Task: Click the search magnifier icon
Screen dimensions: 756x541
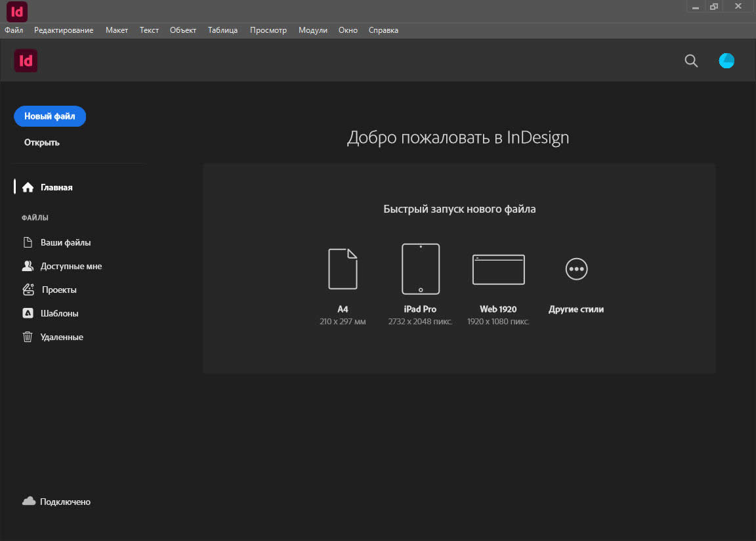Action: pyautogui.click(x=691, y=61)
